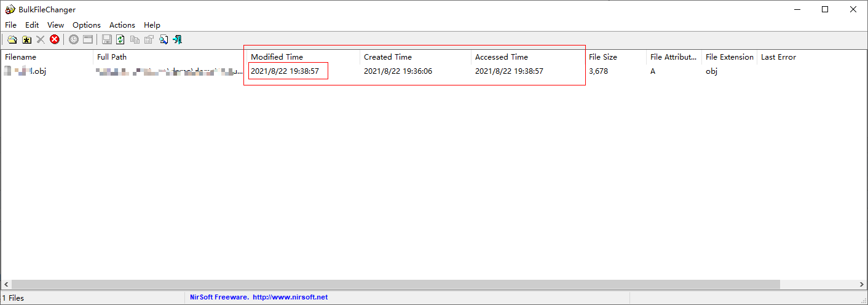This screenshot has height=305, width=868.
Task: Click the file size value 3,678
Action: (598, 71)
